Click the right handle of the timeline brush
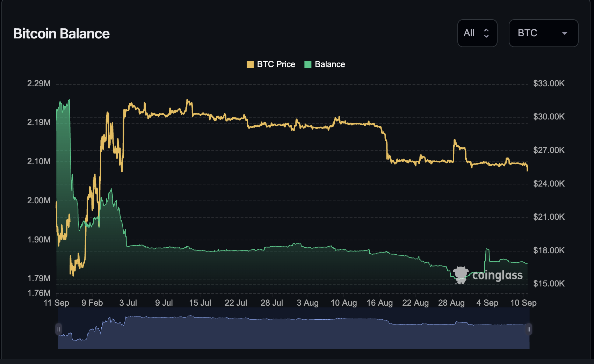 tap(528, 329)
